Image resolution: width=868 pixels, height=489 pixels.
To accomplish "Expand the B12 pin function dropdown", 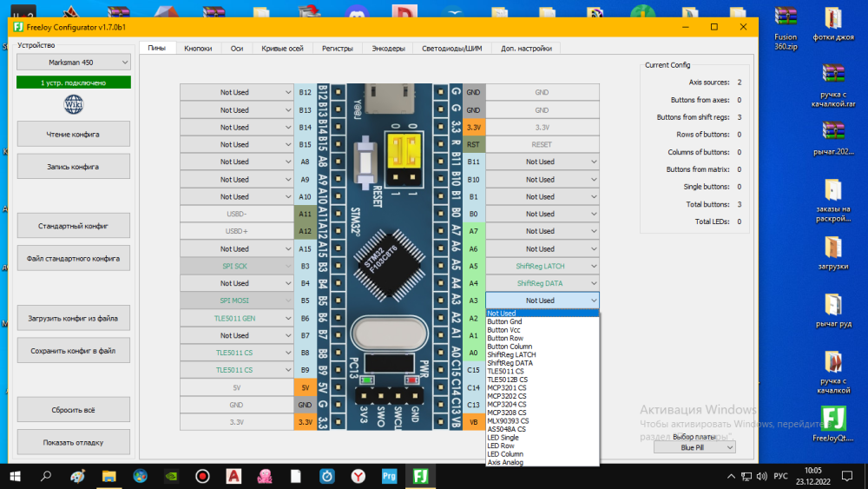I will (x=237, y=92).
